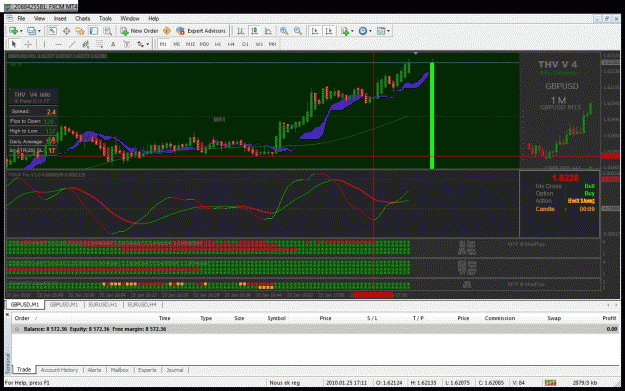Open the Account History terminal tab
Screen dimensions: 625x391
pyautogui.click(x=59, y=370)
